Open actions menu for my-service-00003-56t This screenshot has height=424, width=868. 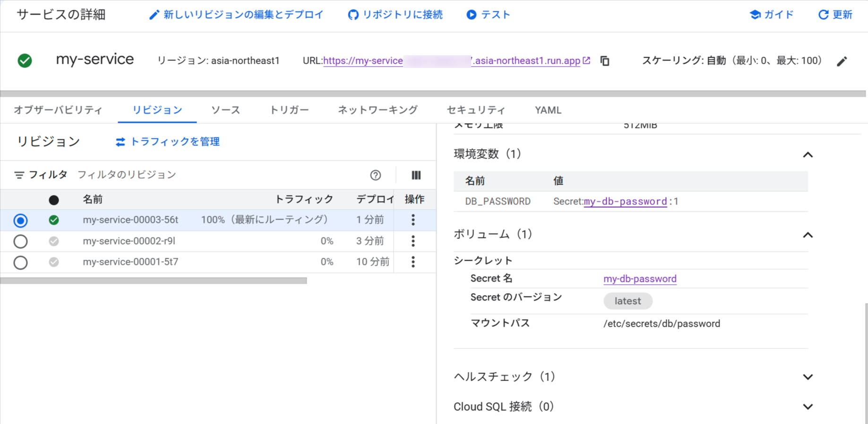(x=413, y=220)
